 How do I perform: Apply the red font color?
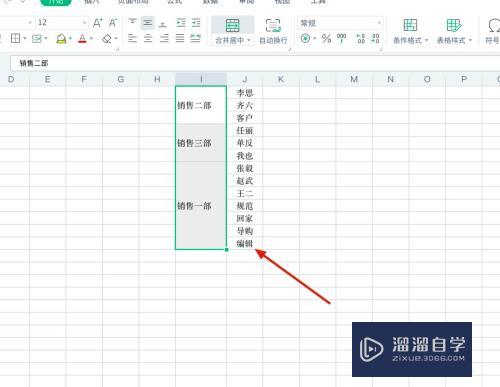82,39
